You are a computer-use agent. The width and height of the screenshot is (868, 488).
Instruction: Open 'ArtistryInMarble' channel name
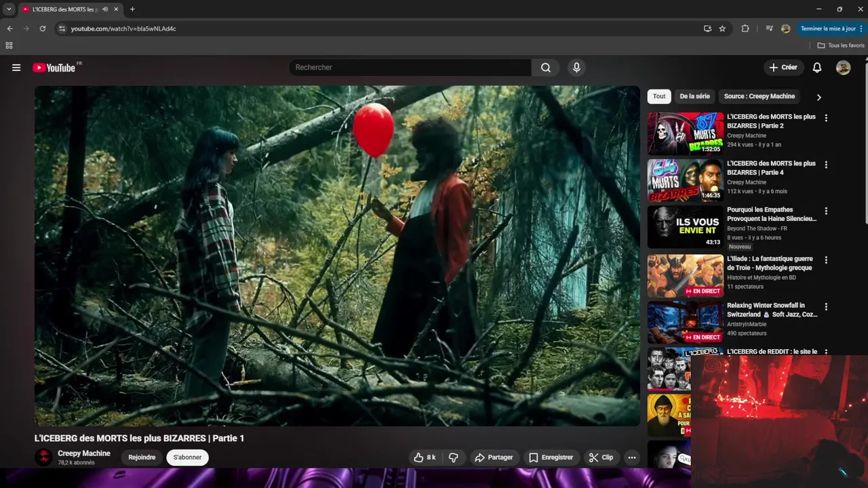click(x=747, y=324)
